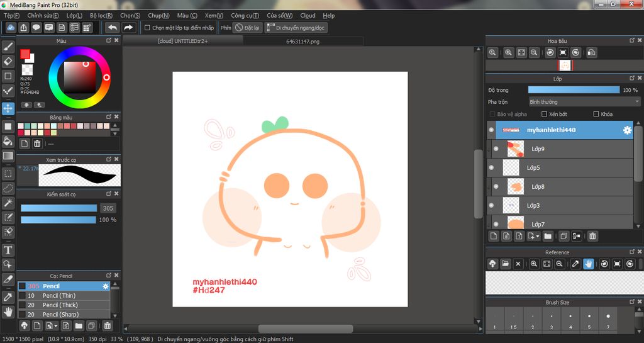Select Pencil (Thick) brush
The image size is (644, 343).
tap(64, 305)
